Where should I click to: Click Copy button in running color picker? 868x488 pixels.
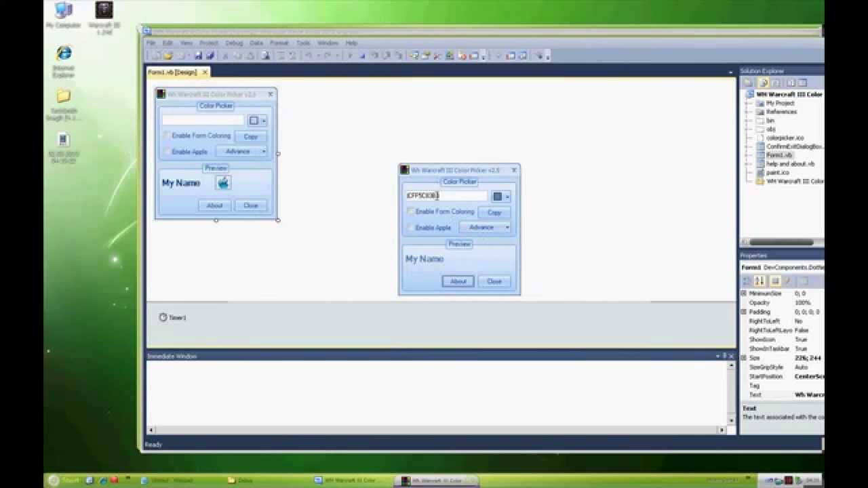click(494, 212)
